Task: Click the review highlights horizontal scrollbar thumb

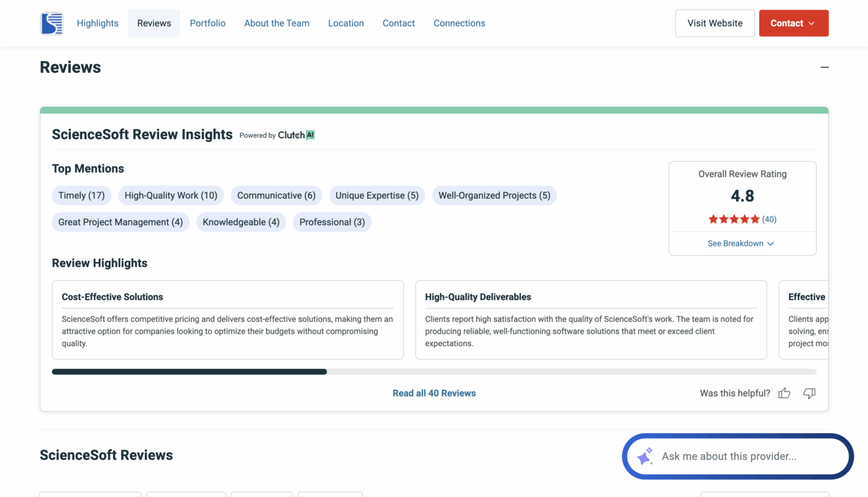Action: [189, 372]
